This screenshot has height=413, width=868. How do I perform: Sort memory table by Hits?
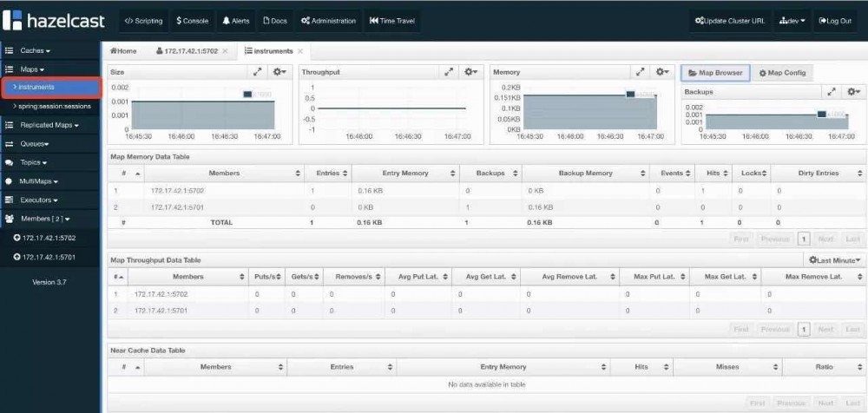(x=713, y=174)
